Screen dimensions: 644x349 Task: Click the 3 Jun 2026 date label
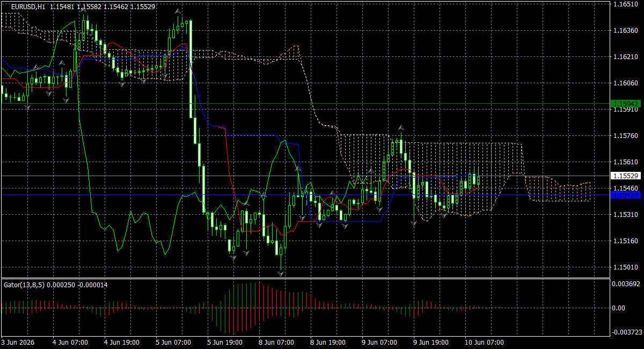pyautogui.click(x=17, y=342)
